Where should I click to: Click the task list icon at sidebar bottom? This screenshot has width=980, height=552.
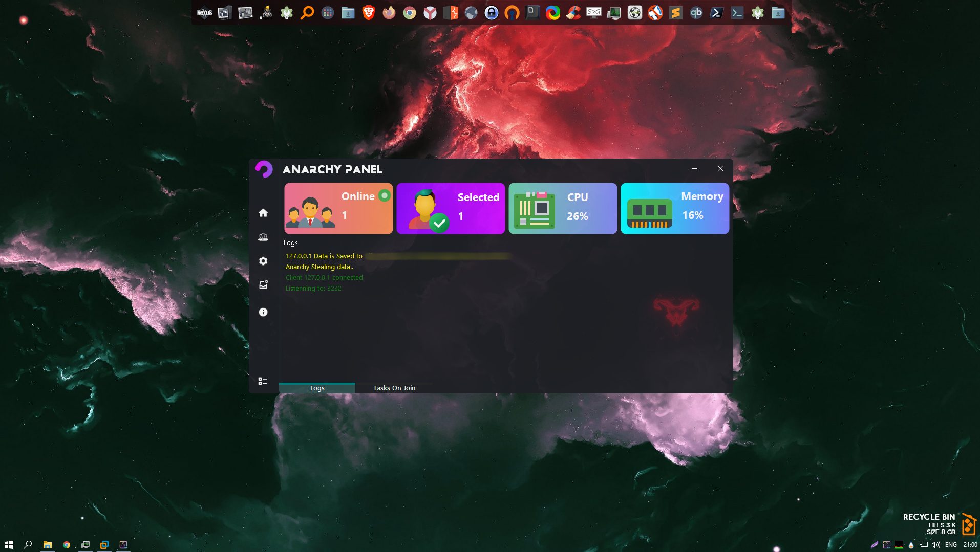click(263, 381)
